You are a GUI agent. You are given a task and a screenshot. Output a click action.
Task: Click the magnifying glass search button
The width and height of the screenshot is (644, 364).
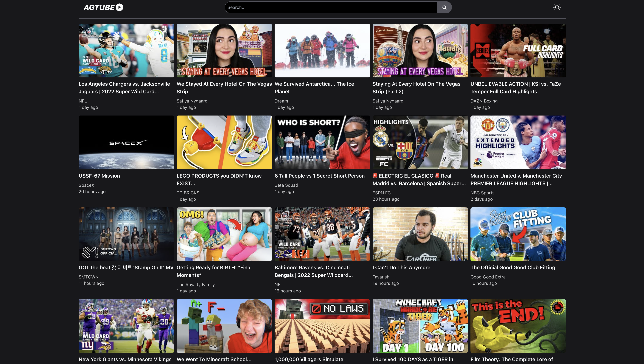(444, 7)
